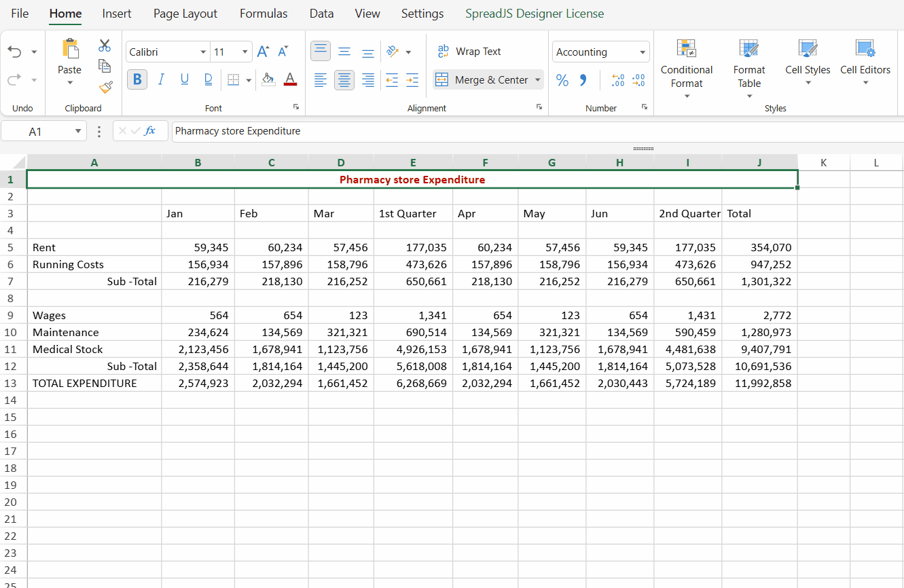Click the fill color bucket icon

point(268,79)
